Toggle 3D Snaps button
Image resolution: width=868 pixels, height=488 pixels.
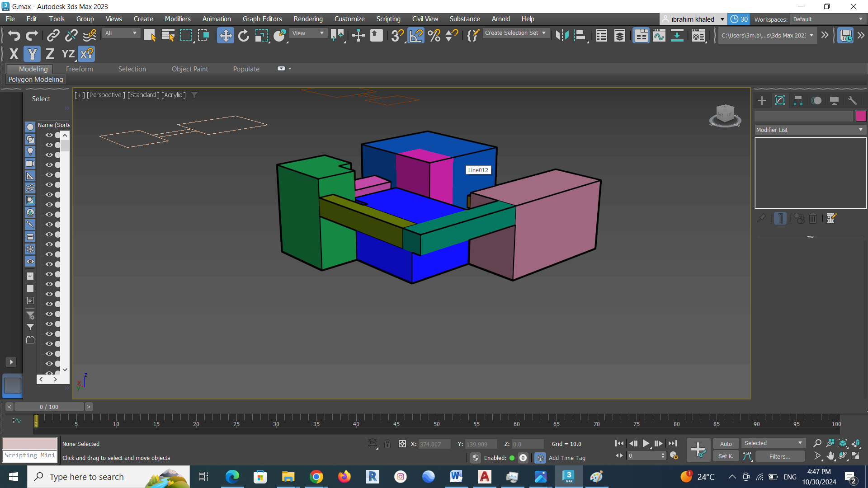[x=398, y=35]
